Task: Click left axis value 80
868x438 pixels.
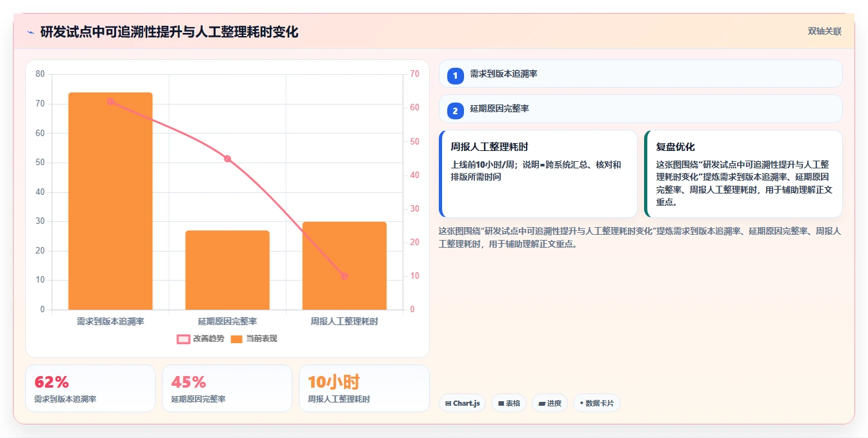Action: tap(40, 74)
